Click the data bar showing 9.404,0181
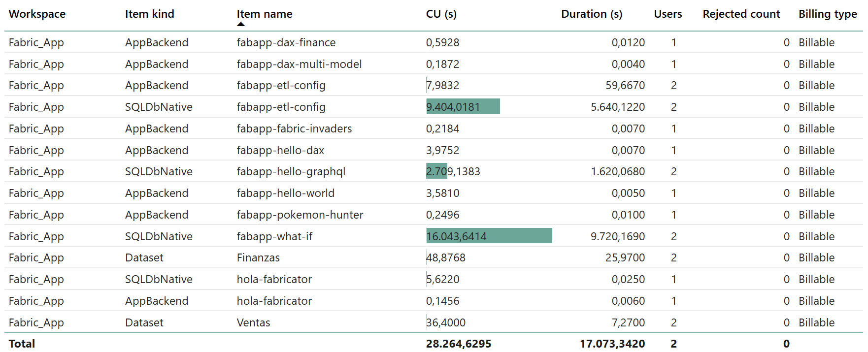 [x=463, y=106]
